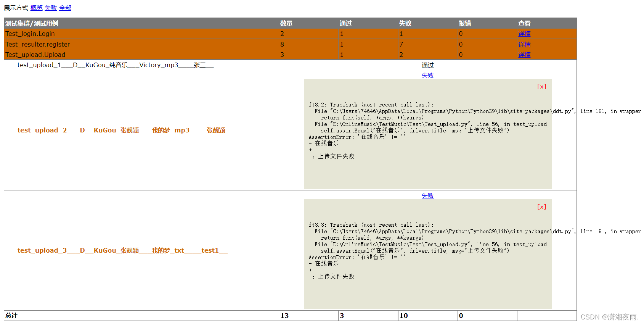
Task: Close the ft3.3 traceback popup with [x]
Action: pos(541,207)
